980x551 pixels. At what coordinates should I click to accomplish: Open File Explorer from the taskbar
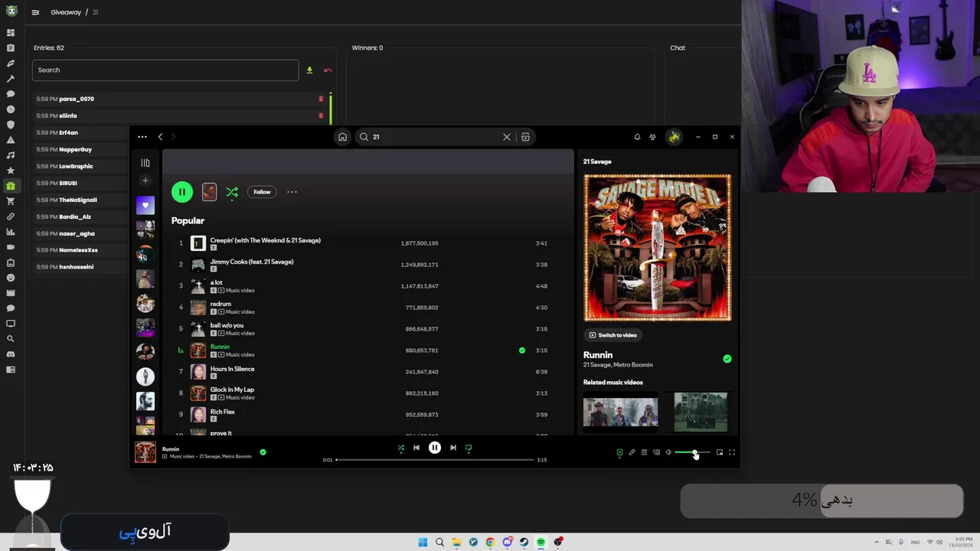coord(456,543)
